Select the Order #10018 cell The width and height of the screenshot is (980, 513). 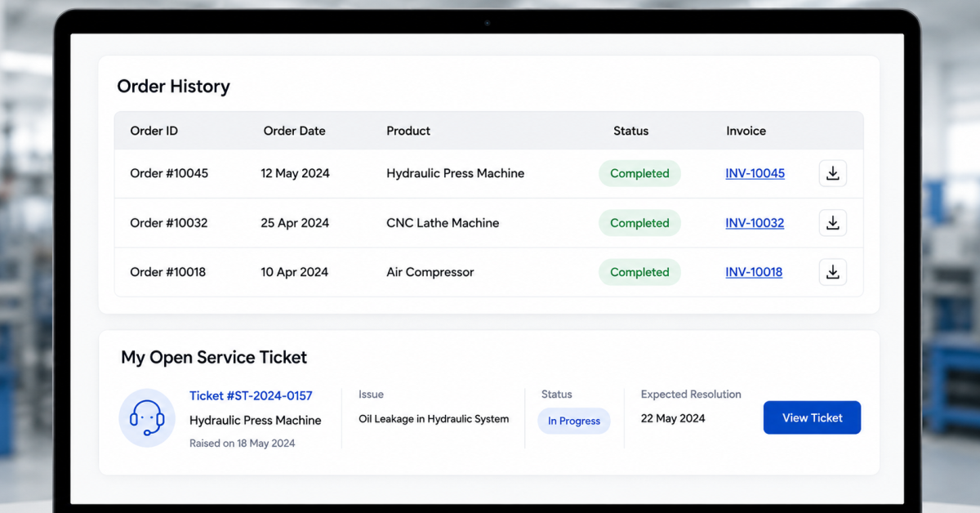click(167, 272)
